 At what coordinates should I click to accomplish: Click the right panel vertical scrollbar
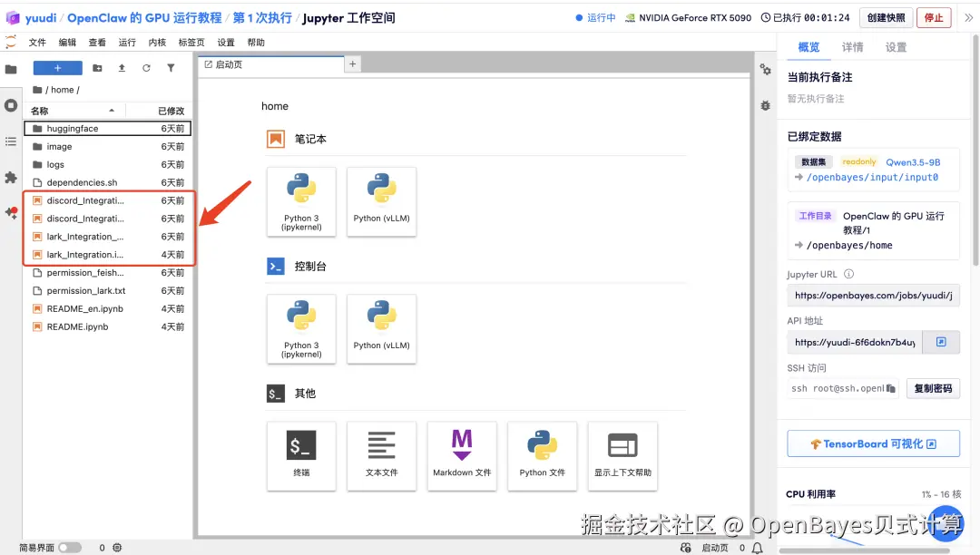pyautogui.click(x=975, y=150)
